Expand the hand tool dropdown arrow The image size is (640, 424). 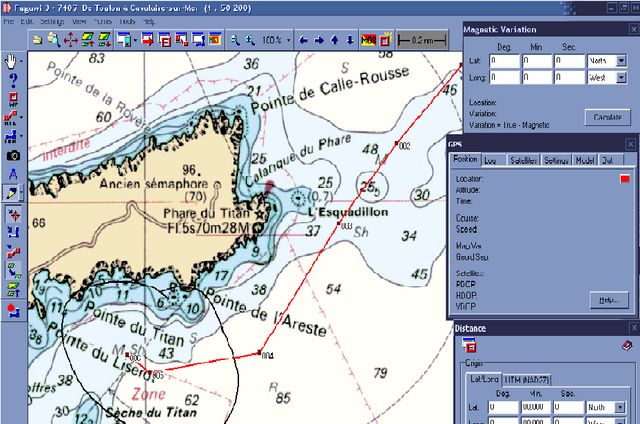[x=21, y=61]
